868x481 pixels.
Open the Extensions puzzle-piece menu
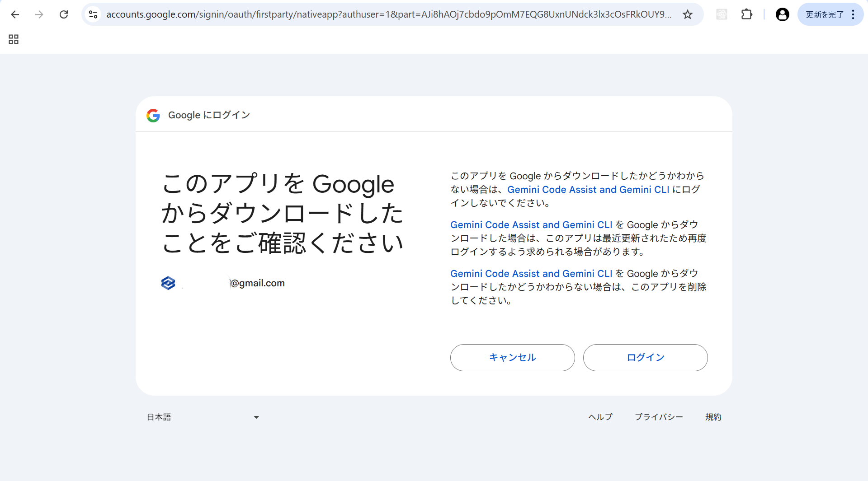(x=747, y=14)
